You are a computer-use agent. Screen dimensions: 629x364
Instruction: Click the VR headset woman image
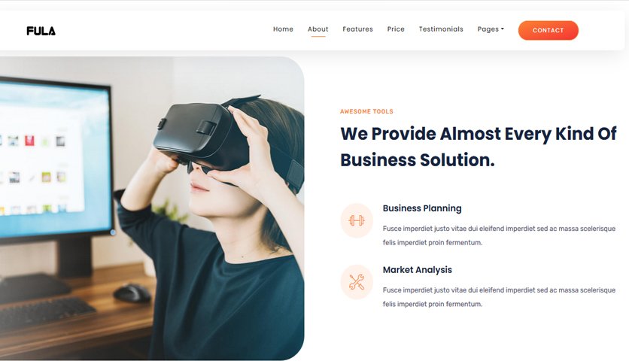point(152,208)
